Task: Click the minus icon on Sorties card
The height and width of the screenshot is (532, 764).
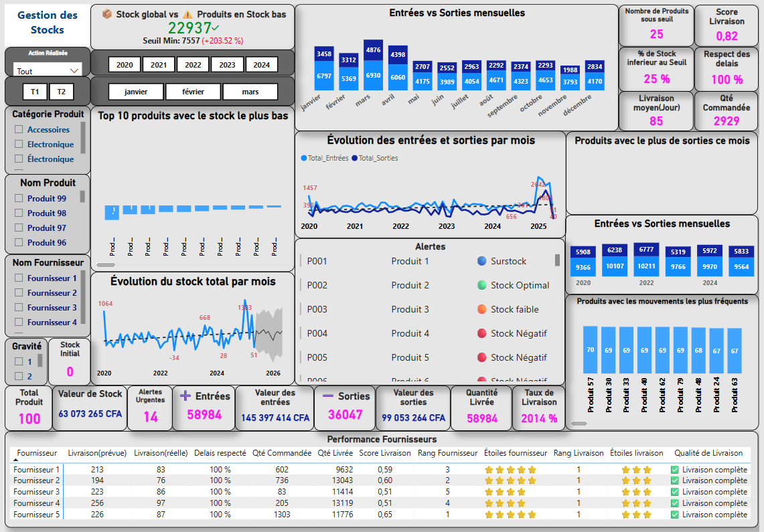Action: point(328,395)
